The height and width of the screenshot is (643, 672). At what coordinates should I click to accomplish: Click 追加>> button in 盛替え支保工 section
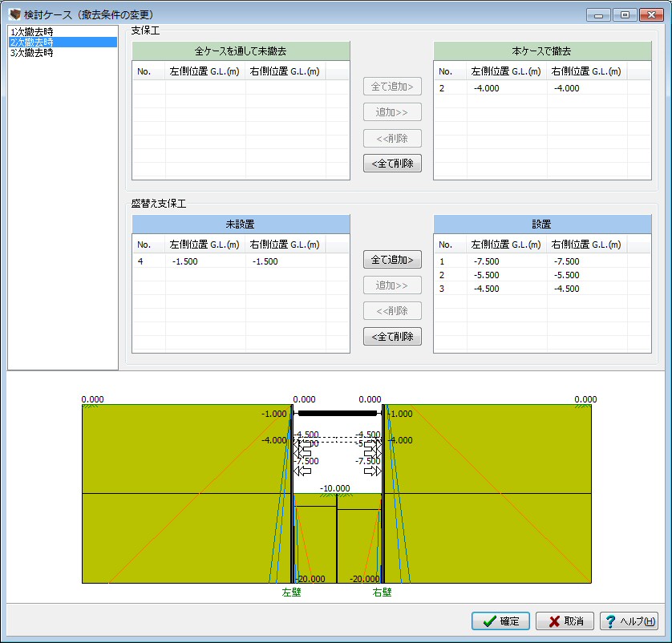[x=392, y=285]
